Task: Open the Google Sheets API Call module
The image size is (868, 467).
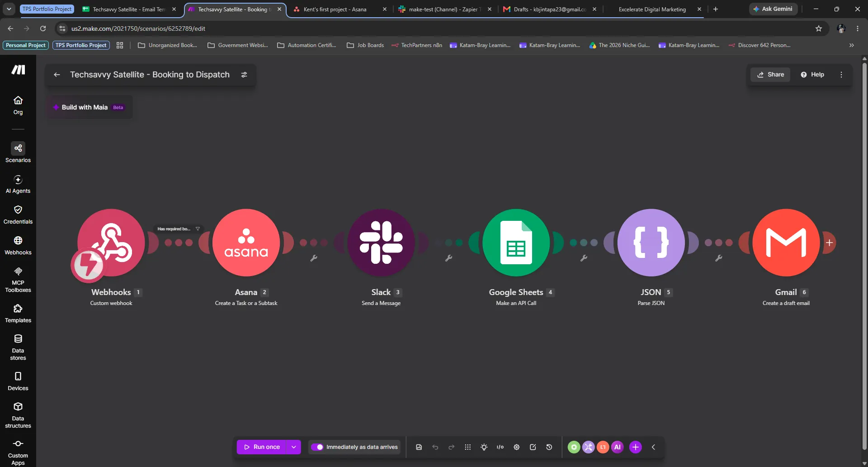Action: pos(516,243)
